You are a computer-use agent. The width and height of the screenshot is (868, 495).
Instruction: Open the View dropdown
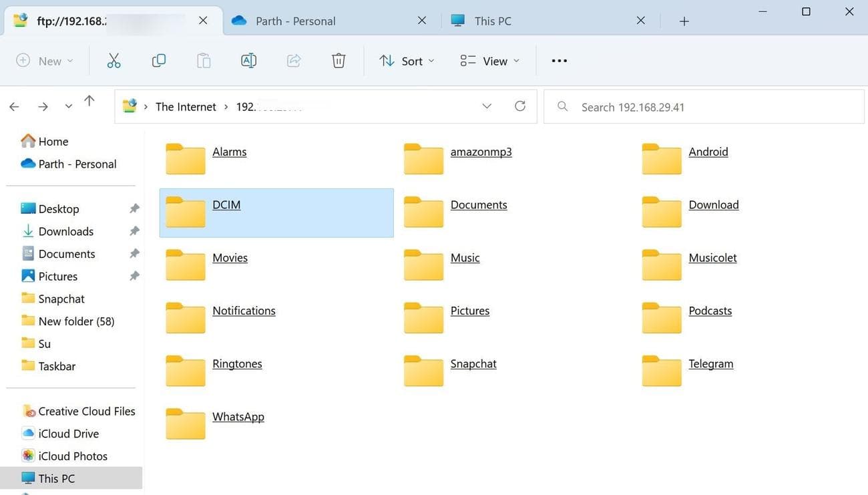pos(489,60)
